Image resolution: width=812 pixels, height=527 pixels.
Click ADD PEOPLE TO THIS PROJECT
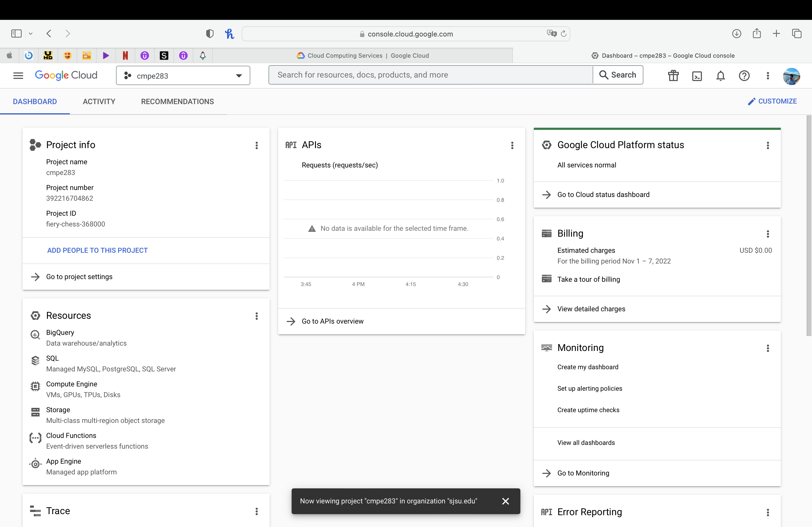[97, 250]
